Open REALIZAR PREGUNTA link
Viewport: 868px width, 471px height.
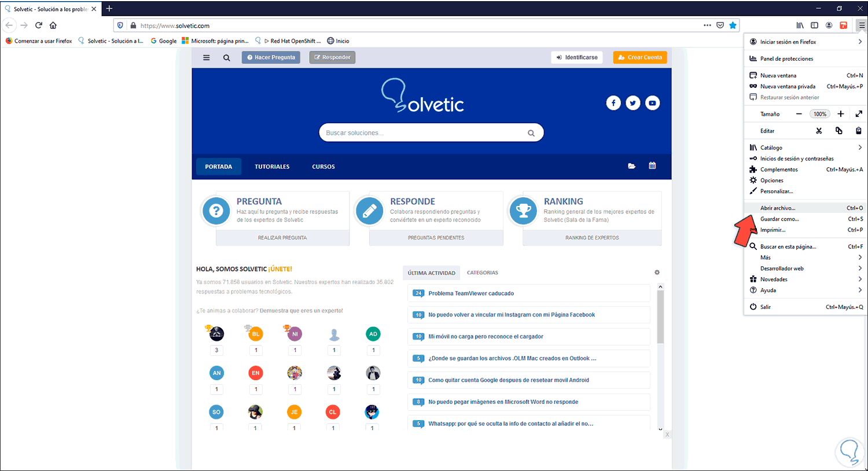pyautogui.click(x=282, y=238)
